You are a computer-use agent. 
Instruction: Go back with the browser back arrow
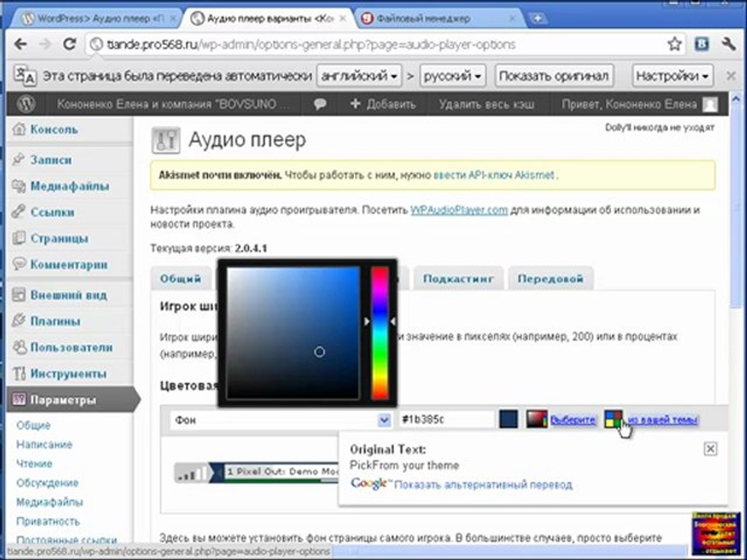tap(21, 44)
